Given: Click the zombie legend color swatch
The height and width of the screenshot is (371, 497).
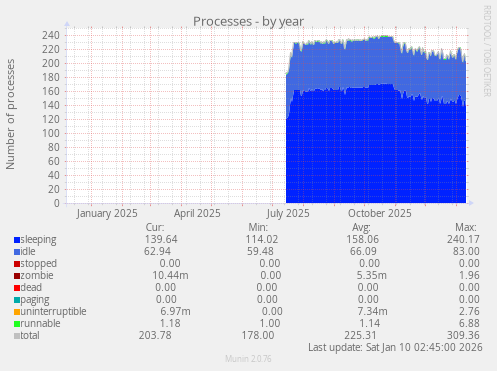Looking at the screenshot, I should 17,276.
